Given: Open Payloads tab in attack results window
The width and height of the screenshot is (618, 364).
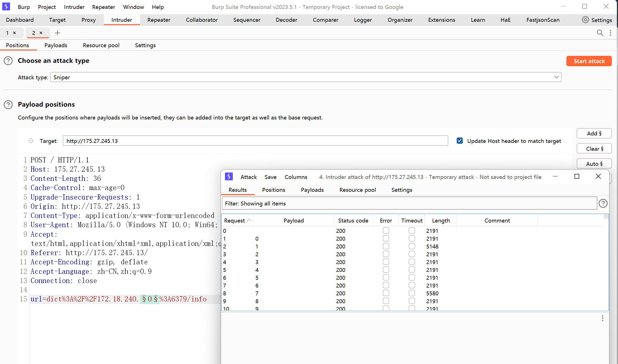Looking at the screenshot, I should pyautogui.click(x=312, y=190).
